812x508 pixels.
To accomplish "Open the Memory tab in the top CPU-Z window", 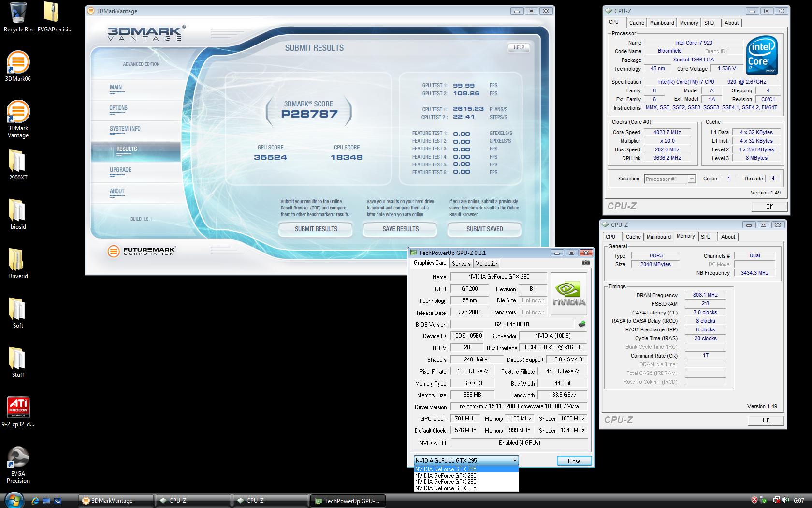I will point(689,23).
